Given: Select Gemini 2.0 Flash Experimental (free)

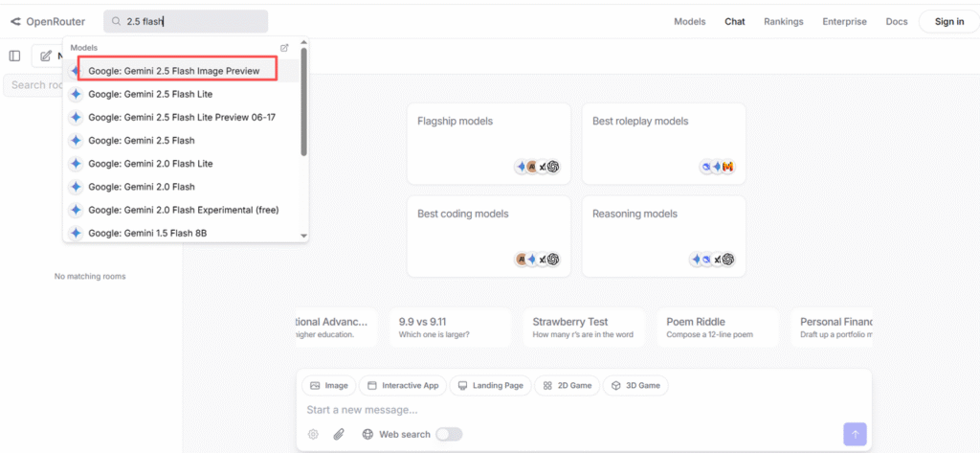Looking at the screenshot, I should tap(181, 210).
